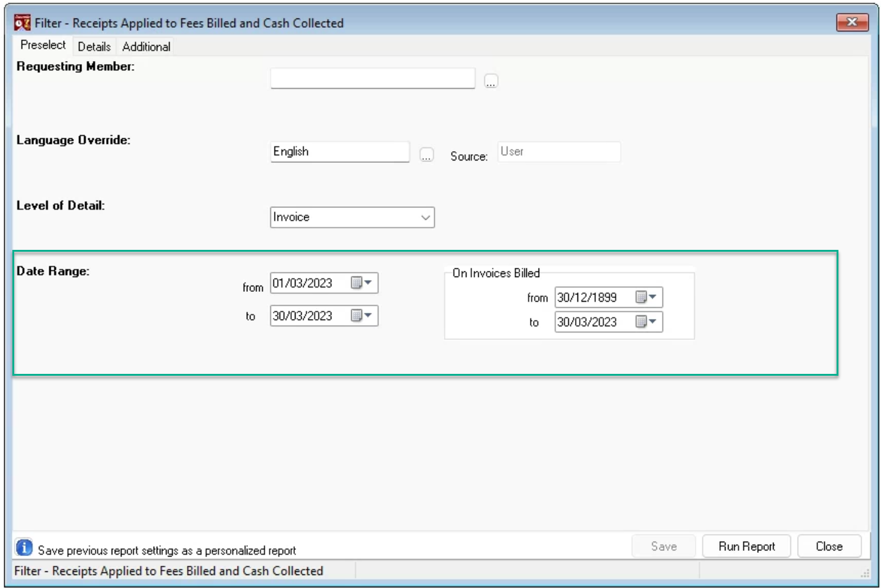Click the Date Range to date text 30/03/2023
This screenshot has height=588, width=881.
tap(302, 316)
